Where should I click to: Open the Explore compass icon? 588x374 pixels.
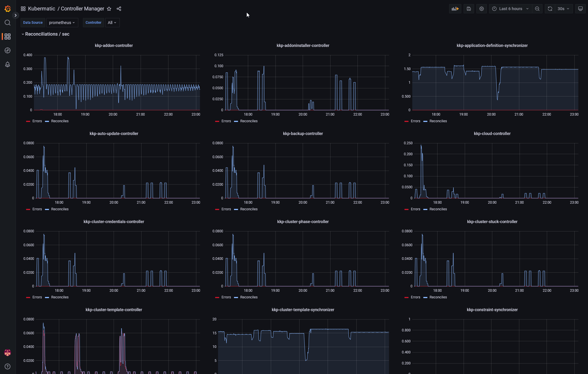[x=8, y=50]
